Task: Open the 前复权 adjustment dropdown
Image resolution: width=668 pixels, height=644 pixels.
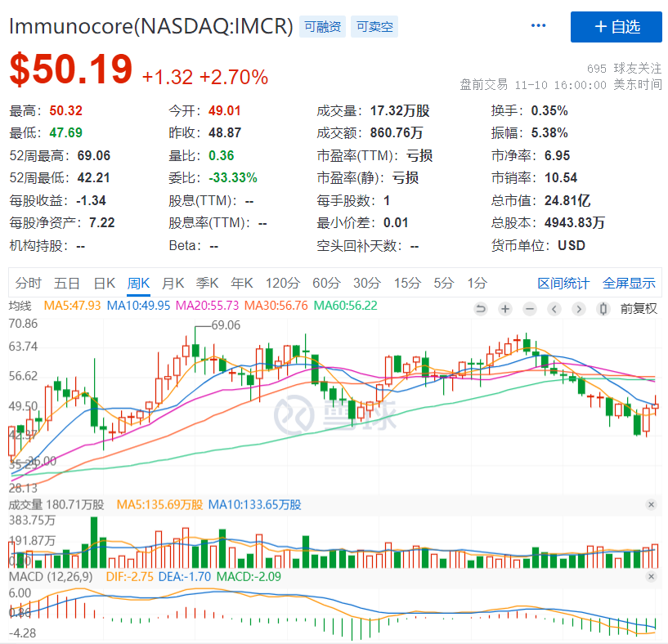Action: (x=638, y=308)
